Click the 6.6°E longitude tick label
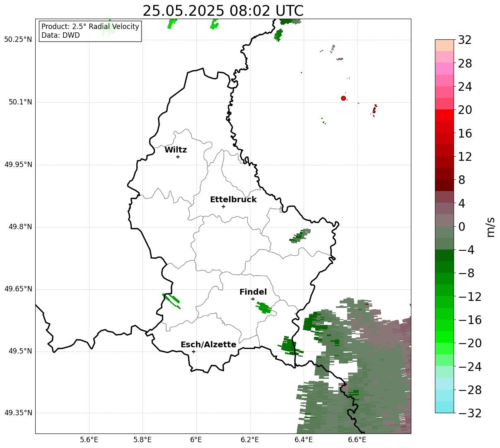This screenshot has height=448, width=500. (357, 440)
